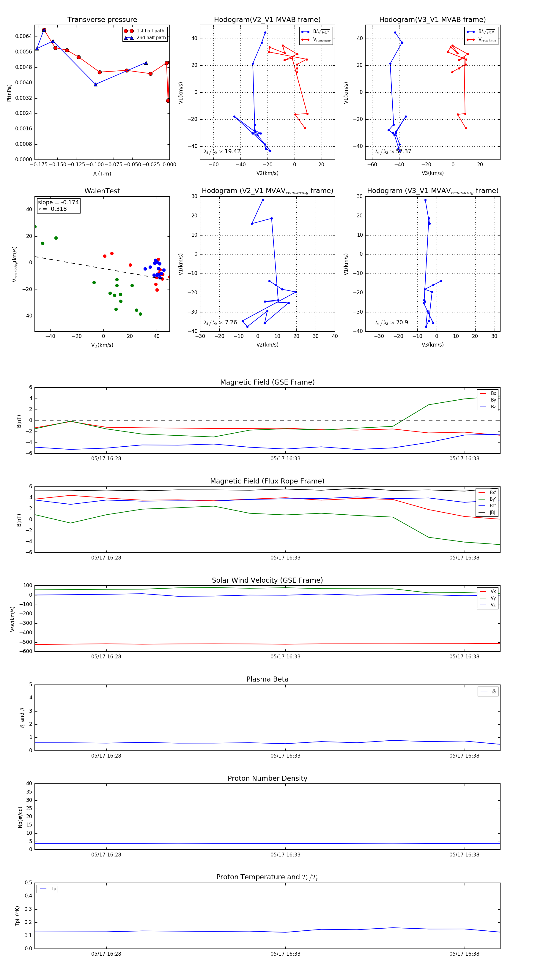Click the |B| legend entry in Flux Rope plot
Viewport: 535px width, 980px height.
tap(487, 513)
